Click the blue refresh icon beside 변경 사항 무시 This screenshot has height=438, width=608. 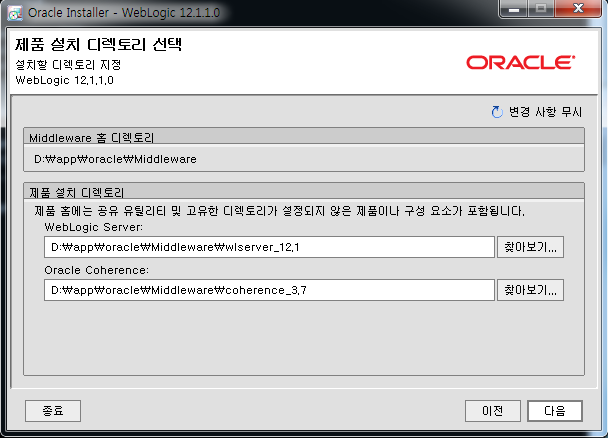point(497,112)
